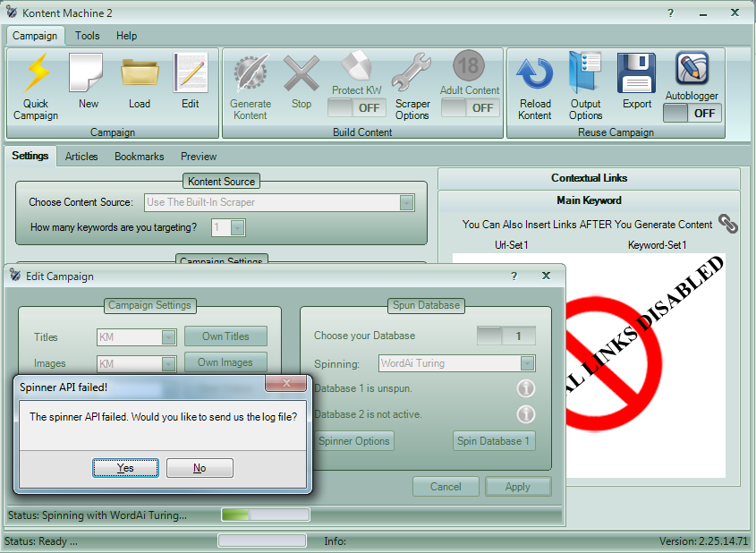
Task: Click the Own Titles button
Action: pyautogui.click(x=225, y=336)
